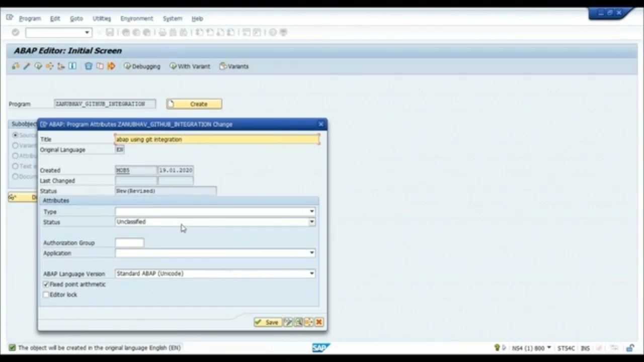Open the Where-used list icon
644x362 pixels.
tap(49, 66)
